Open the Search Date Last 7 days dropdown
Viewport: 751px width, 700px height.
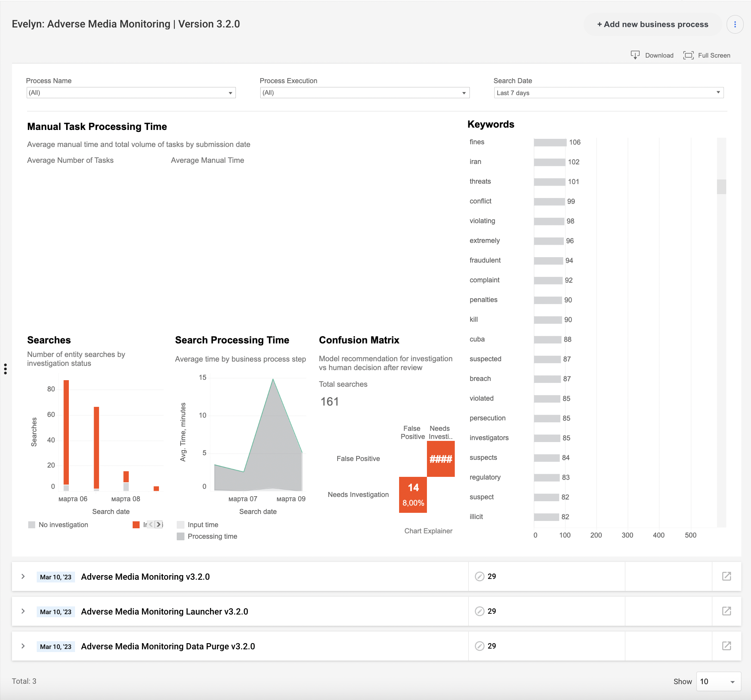(x=609, y=93)
